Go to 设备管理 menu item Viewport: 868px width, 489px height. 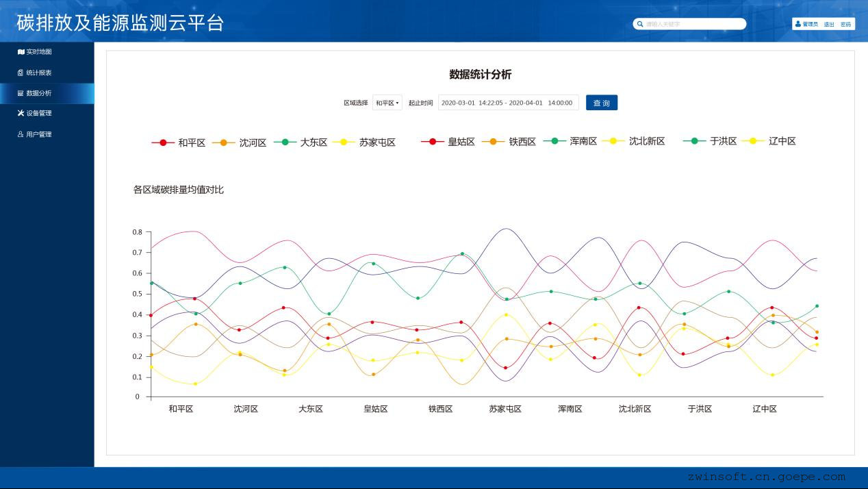(39, 113)
